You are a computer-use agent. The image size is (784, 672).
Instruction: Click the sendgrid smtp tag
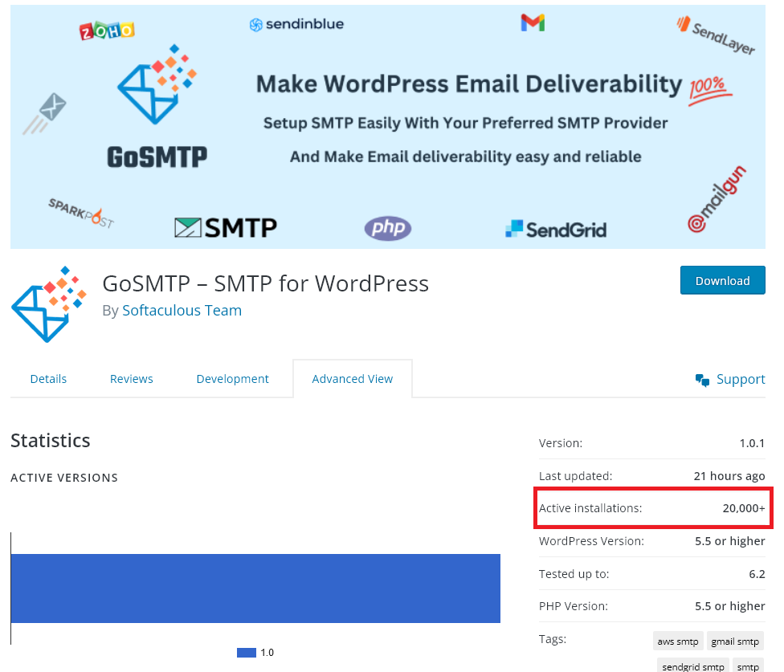[x=692, y=666]
